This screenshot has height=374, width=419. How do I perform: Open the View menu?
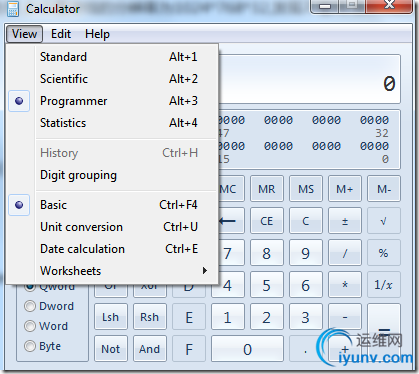tap(24, 34)
